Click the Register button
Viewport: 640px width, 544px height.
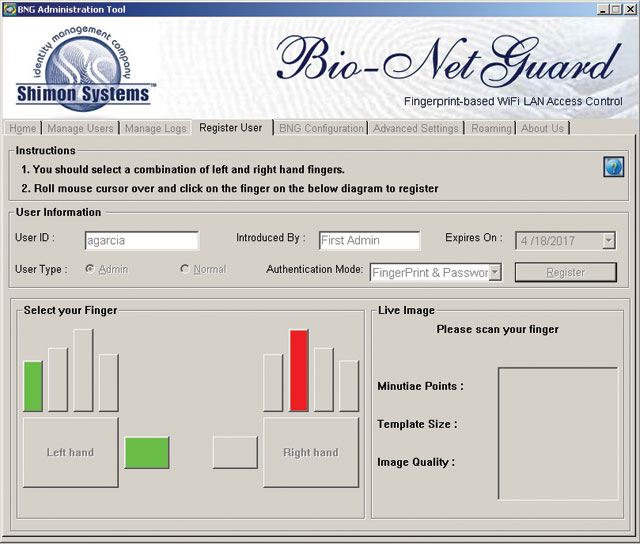click(x=566, y=272)
